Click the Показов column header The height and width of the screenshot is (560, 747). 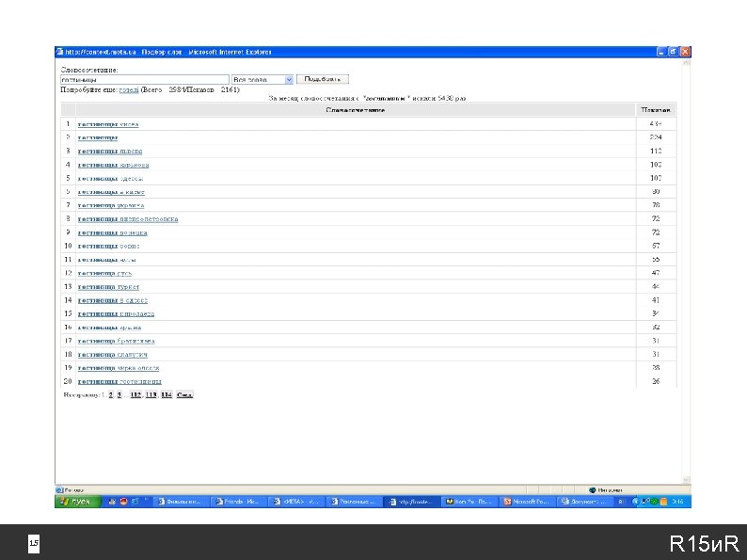click(x=656, y=110)
